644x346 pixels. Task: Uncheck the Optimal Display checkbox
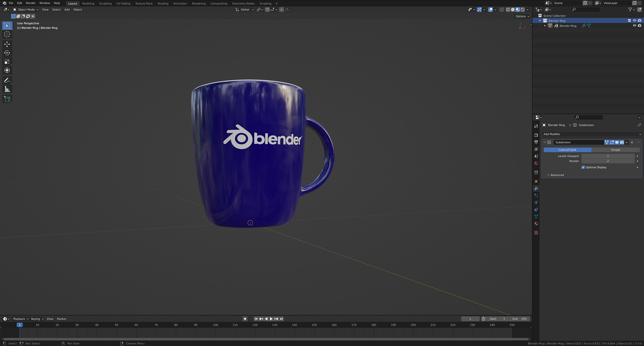(x=583, y=167)
